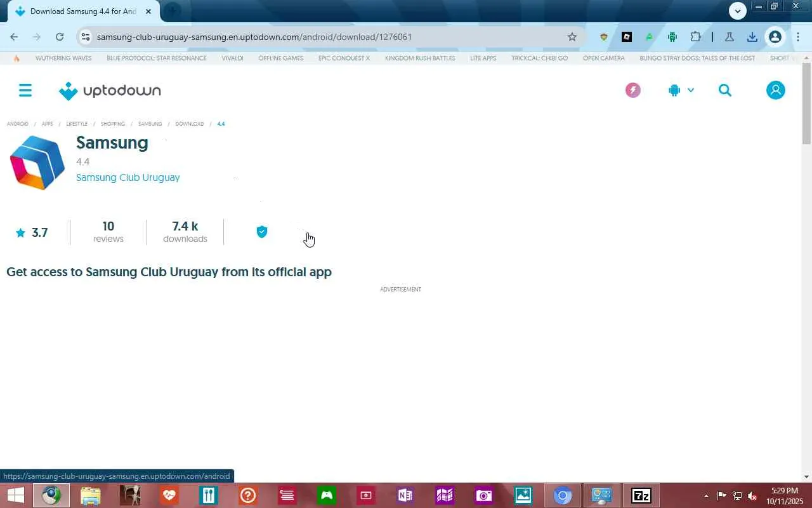
Task: Show browser downloads
Action: tap(752, 37)
